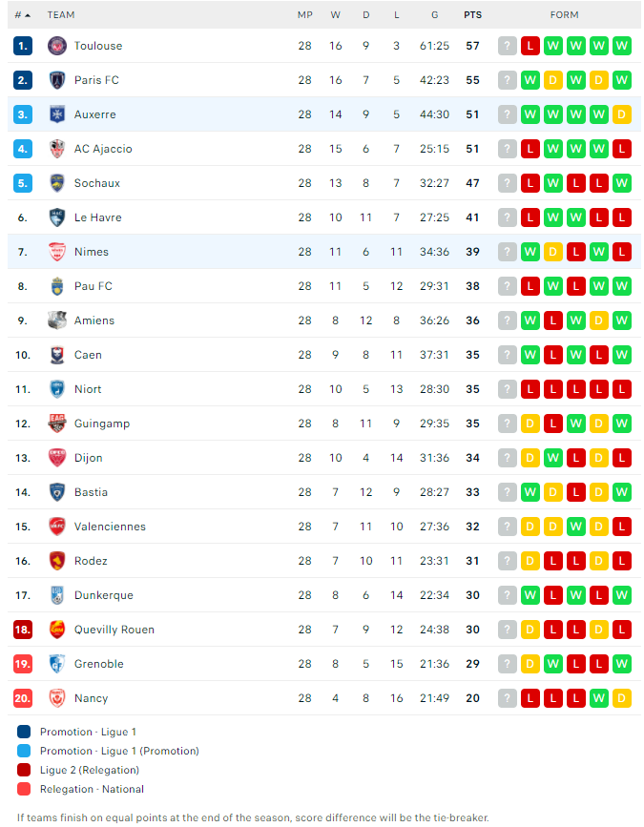Open the Paris FC club logo
Screen dimensions: 644x827
(x=57, y=80)
